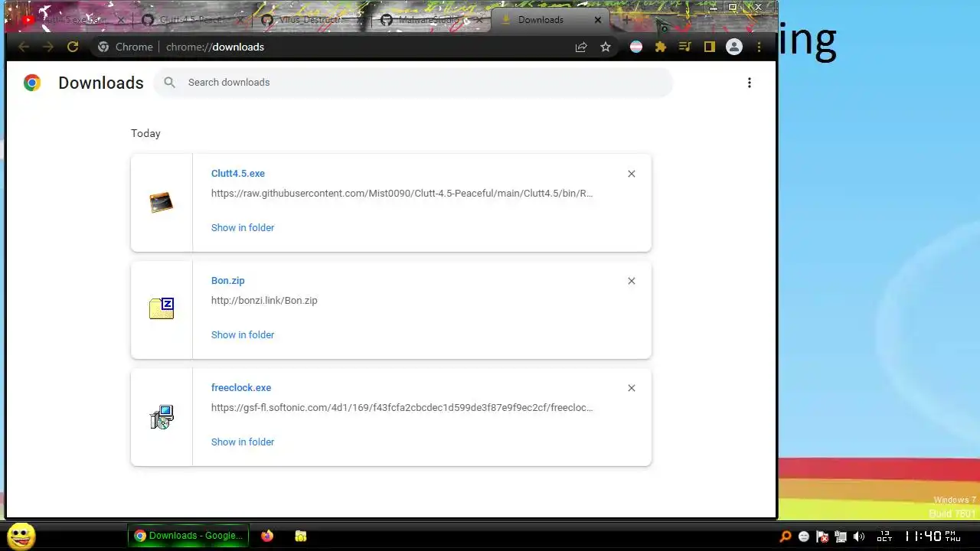
Task: Open Chrome's three-dot browser menu
Action: [x=759, y=47]
